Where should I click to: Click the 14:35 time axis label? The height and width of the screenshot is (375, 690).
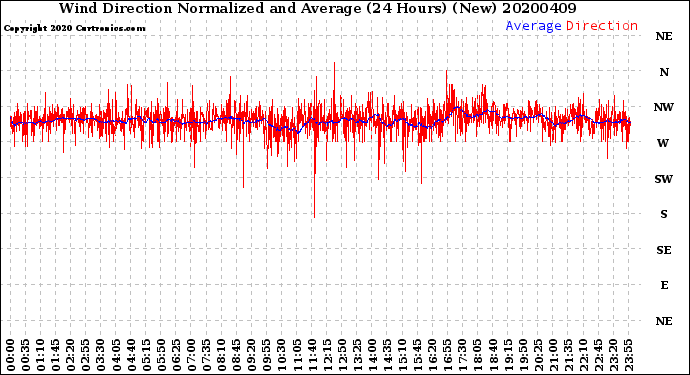[388, 355]
